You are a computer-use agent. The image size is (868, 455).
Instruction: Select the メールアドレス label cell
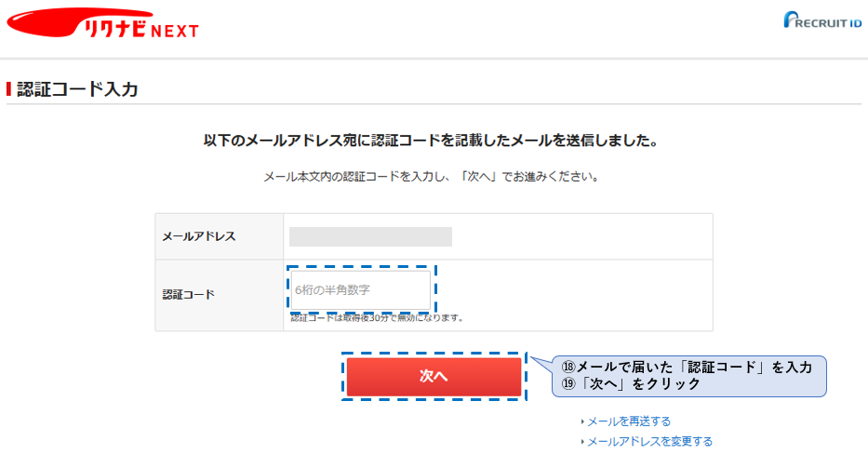(220, 236)
